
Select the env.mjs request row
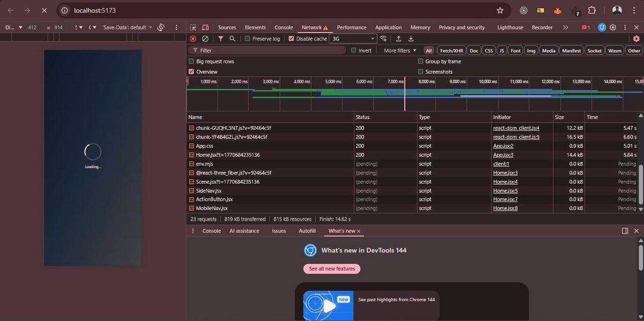412,164
